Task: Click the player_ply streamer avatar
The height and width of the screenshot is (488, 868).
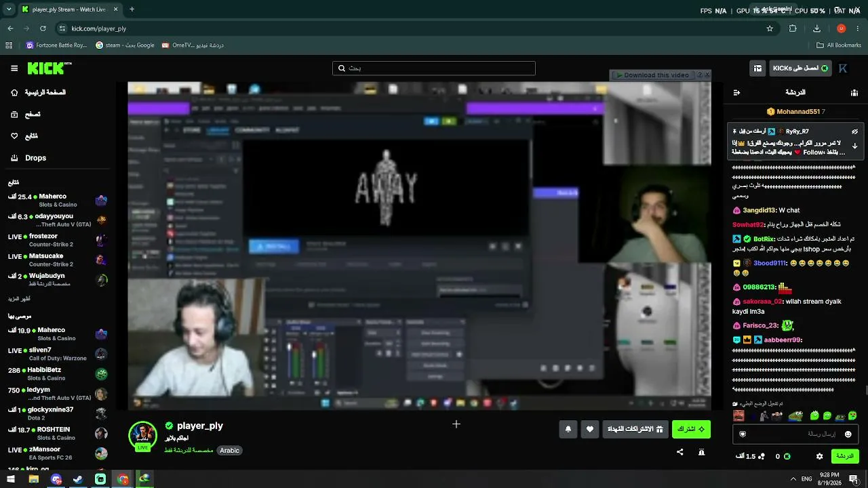Action: (142, 436)
